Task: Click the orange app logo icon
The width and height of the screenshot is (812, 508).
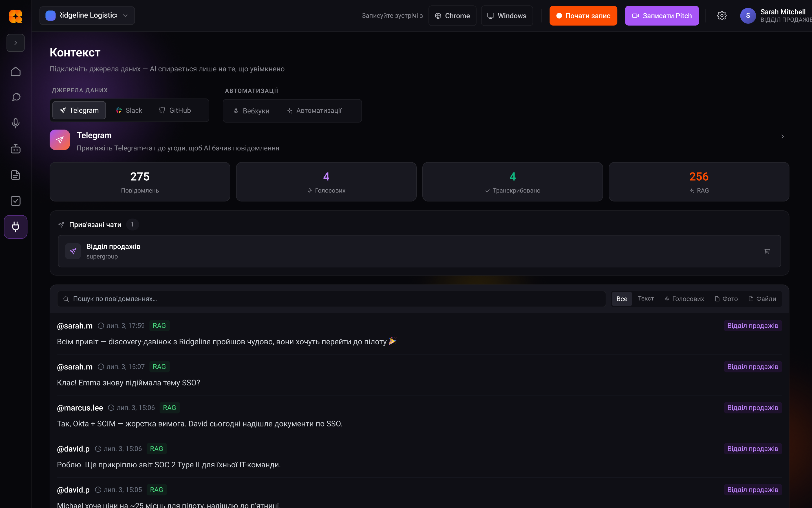Action: tap(16, 16)
